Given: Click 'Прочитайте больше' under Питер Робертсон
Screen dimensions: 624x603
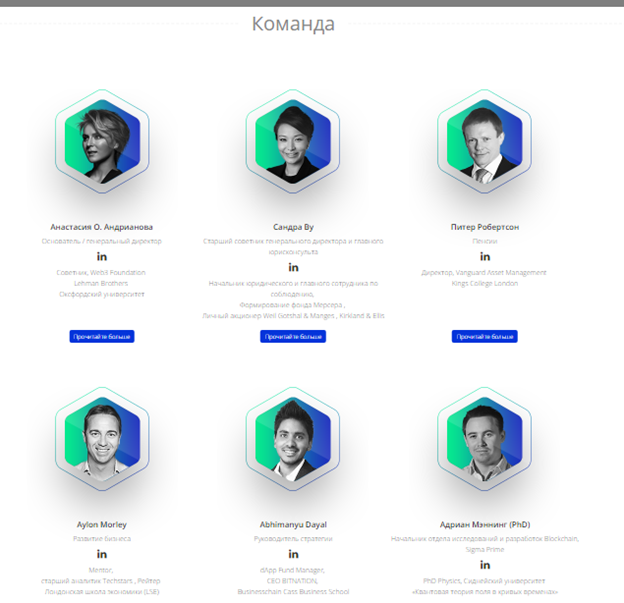Looking at the screenshot, I should click(485, 336).
